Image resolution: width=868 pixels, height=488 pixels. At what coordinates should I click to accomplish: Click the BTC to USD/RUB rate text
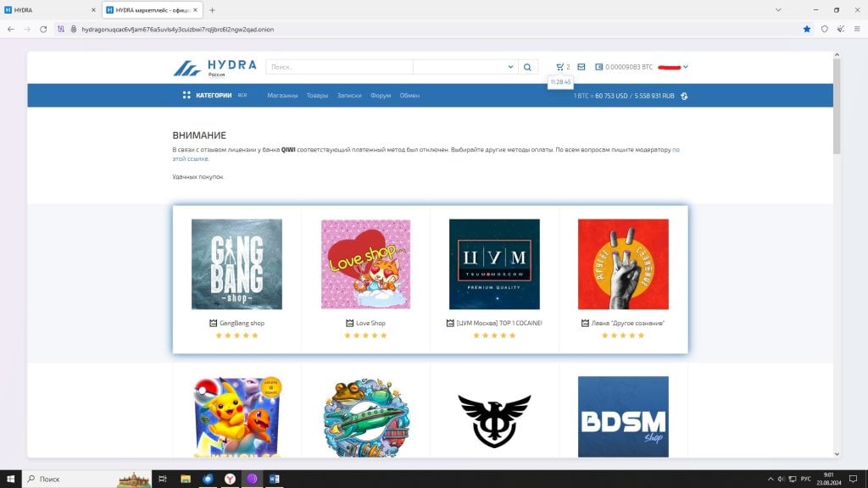coord(624,96)
